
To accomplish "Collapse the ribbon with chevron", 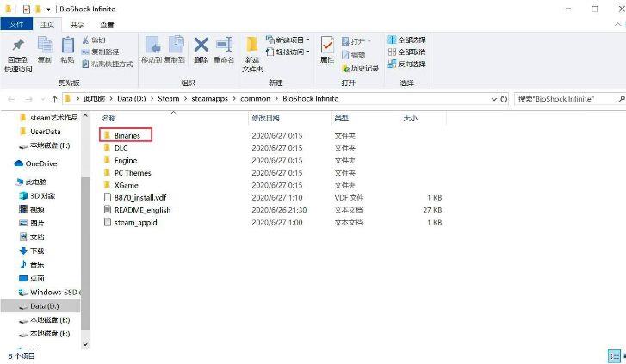I will point(617,25).
